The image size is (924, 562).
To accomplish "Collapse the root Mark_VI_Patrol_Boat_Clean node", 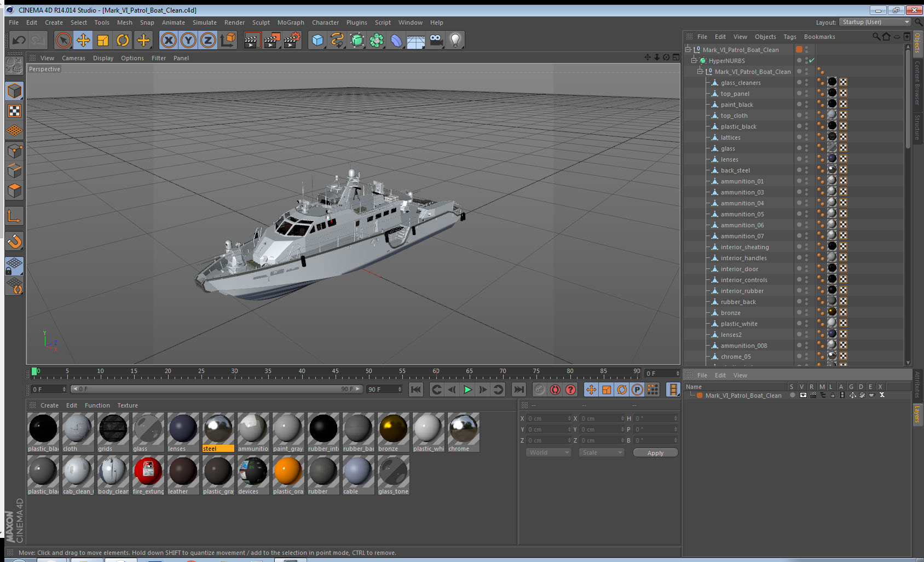I will click(x=688, y=49).
